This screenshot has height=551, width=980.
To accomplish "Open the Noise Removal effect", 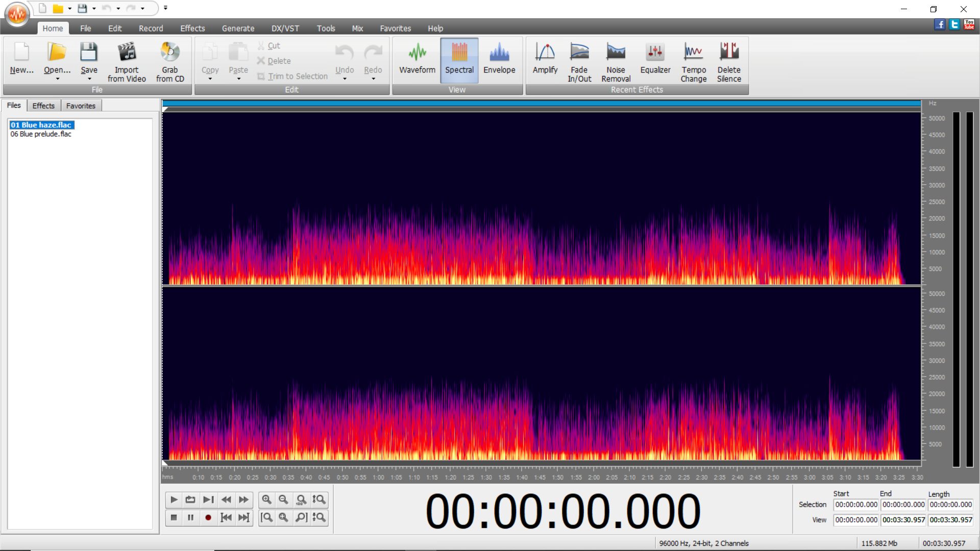I will pos(616,62).
